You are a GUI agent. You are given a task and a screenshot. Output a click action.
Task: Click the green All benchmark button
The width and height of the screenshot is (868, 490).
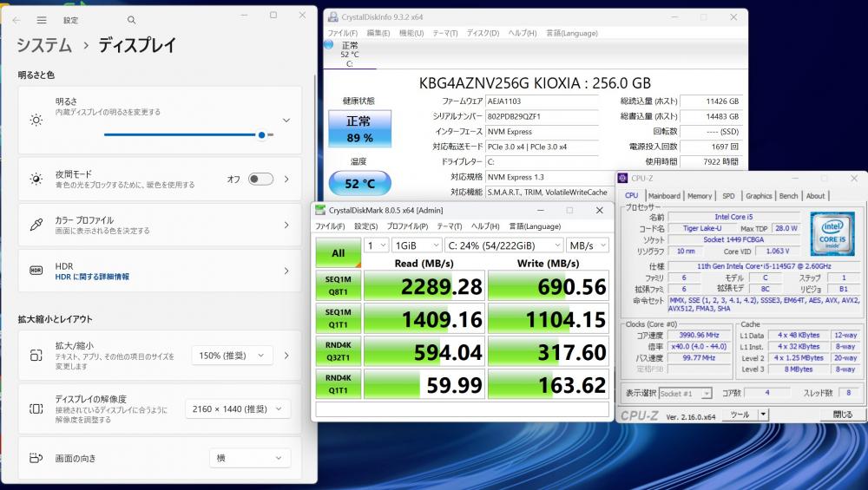coord(338,252)
